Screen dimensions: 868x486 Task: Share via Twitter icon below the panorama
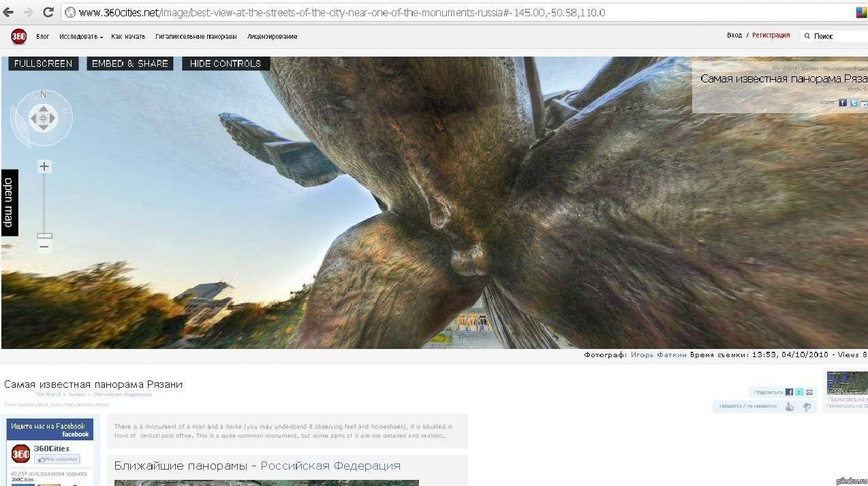799,393
